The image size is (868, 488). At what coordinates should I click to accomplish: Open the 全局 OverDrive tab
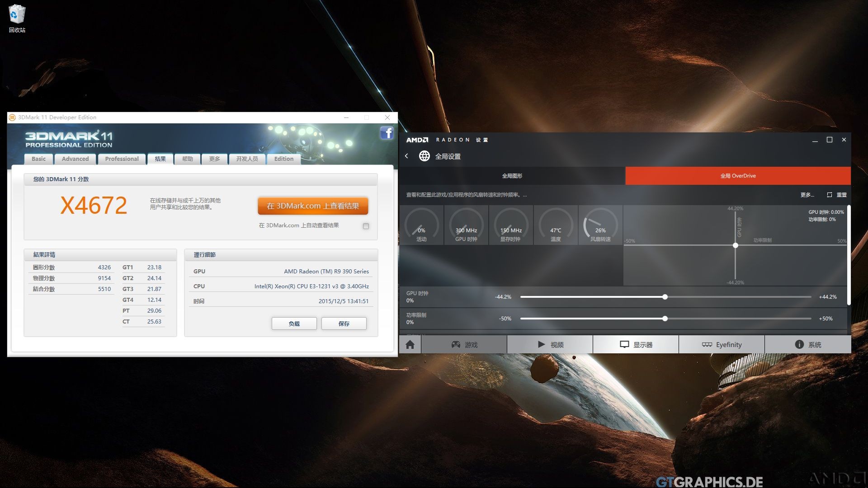(738, 176)
